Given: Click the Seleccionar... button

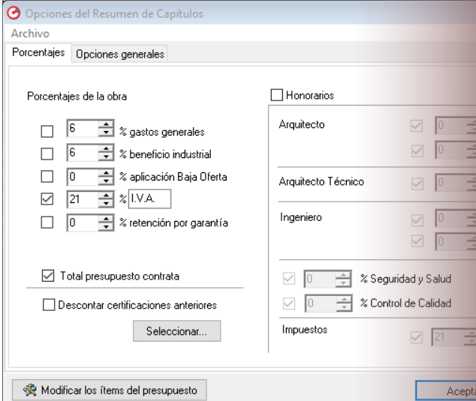Looking at the screenshot, I should tap(177, 331).
